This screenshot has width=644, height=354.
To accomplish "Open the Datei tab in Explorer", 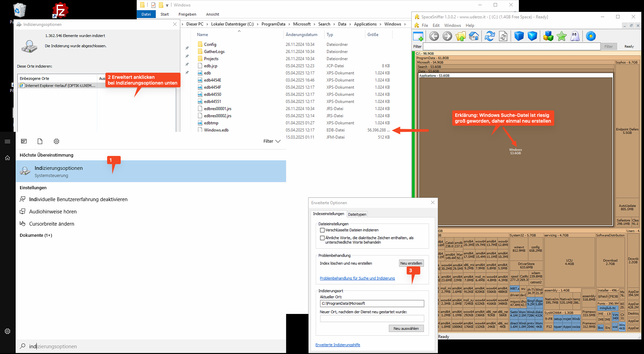I will [x=146, y=14].
